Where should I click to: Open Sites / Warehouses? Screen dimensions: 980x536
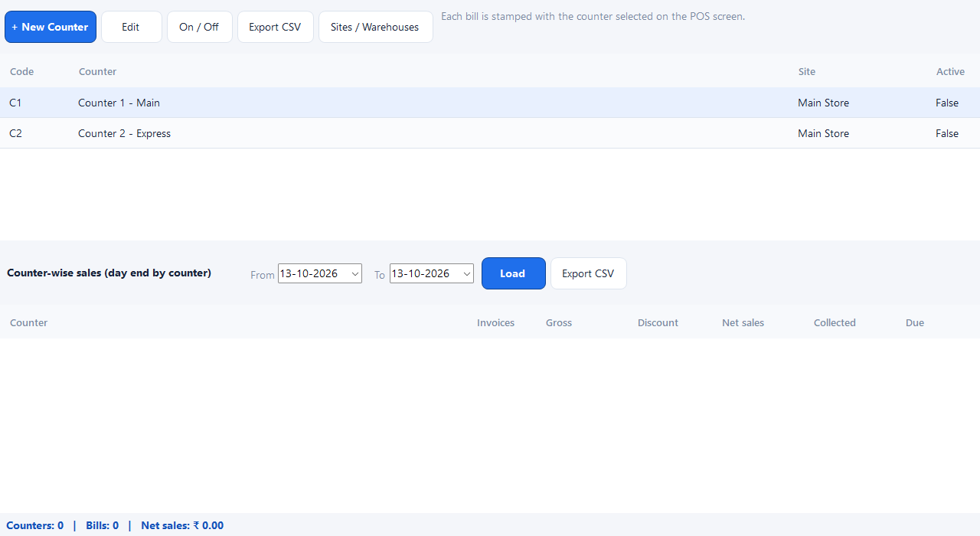pos(375,27)
